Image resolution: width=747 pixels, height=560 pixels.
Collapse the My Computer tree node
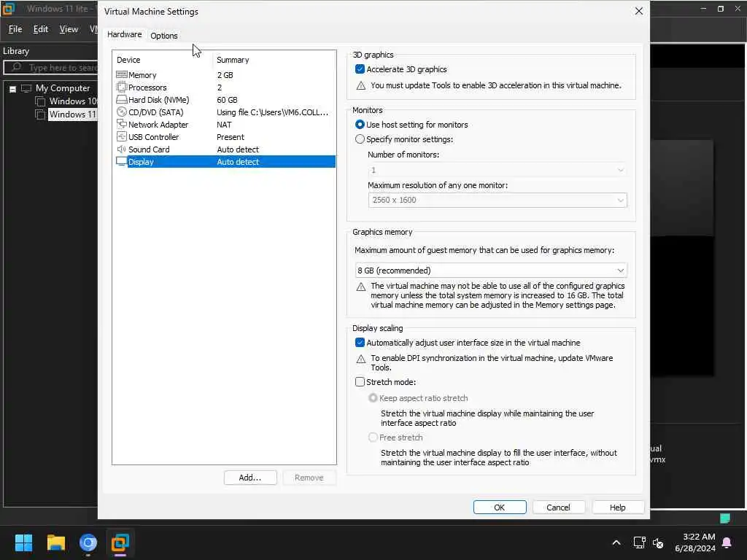(13, 88)
